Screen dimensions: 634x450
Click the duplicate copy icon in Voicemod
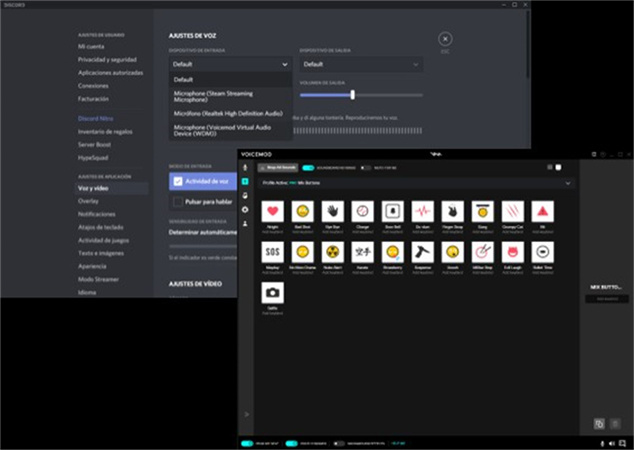(x=599, y=424)
